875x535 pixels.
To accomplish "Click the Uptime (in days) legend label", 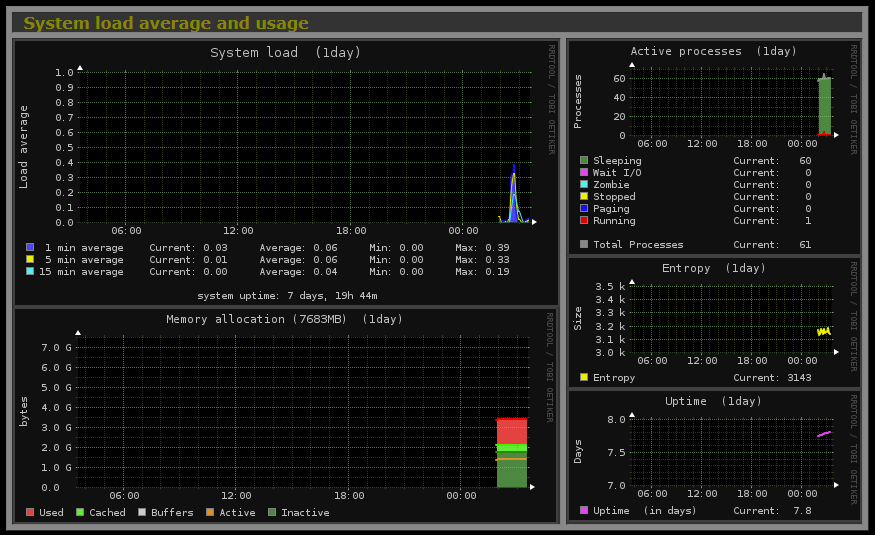I will 645,510.
